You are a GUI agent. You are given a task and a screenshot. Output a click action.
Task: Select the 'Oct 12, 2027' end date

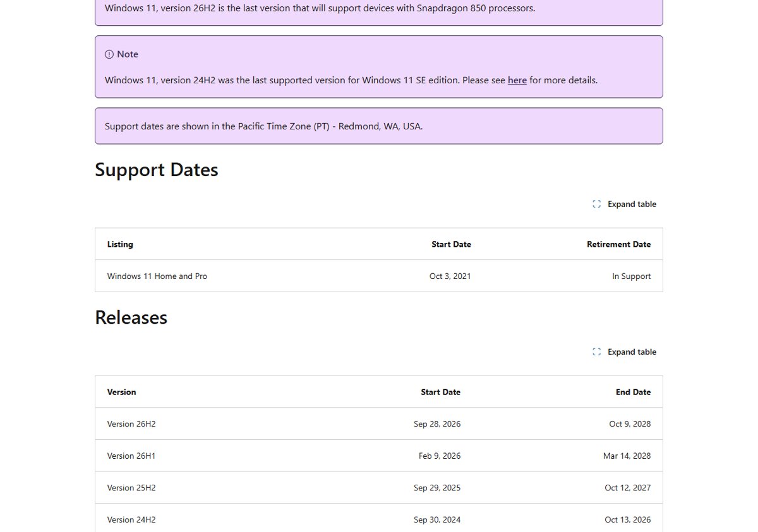(x=627, y=488)
